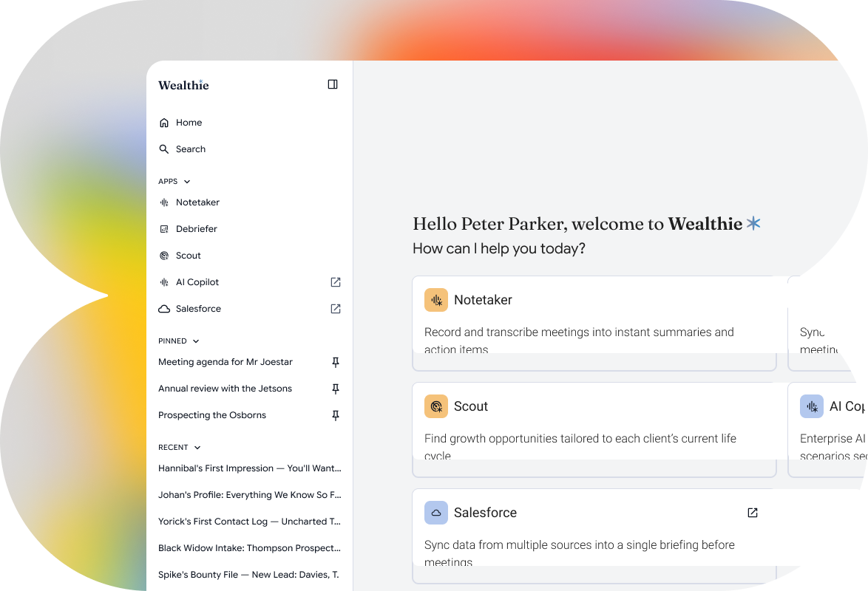Screen dimensions: 868x591
Task: Click the orange Scout card icon
Action: (x=436, y=406)
